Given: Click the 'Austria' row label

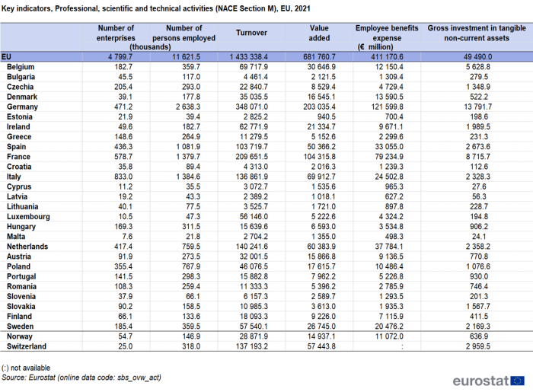Looking at the screenshot, I should click(19, 257).
